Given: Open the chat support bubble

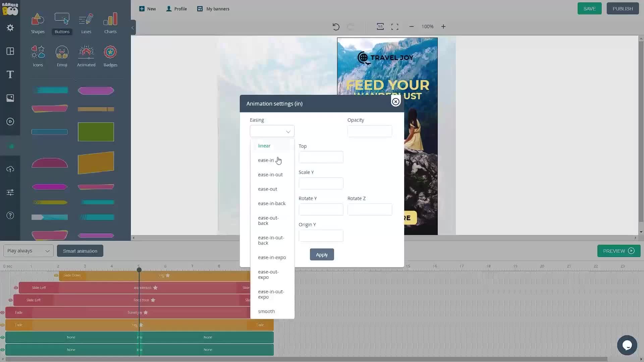Looking at the screenshot, I should [627, 345].
